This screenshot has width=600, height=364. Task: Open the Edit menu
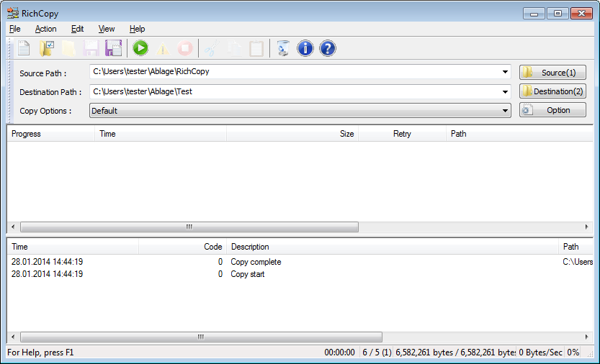click(77, 29)
